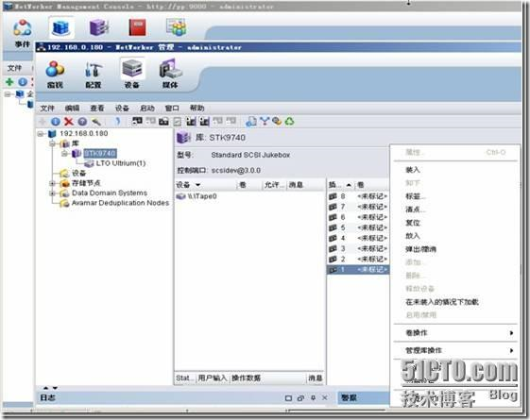Open the 监视 (Monitoring) view icon
This screenshot has height=420, width=530.
point(55,74)
